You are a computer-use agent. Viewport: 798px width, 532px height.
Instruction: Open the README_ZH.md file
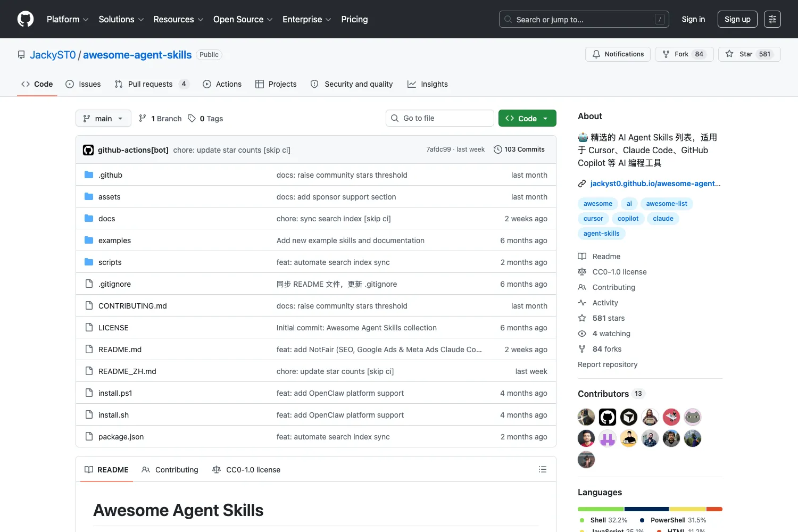(127, 371)
